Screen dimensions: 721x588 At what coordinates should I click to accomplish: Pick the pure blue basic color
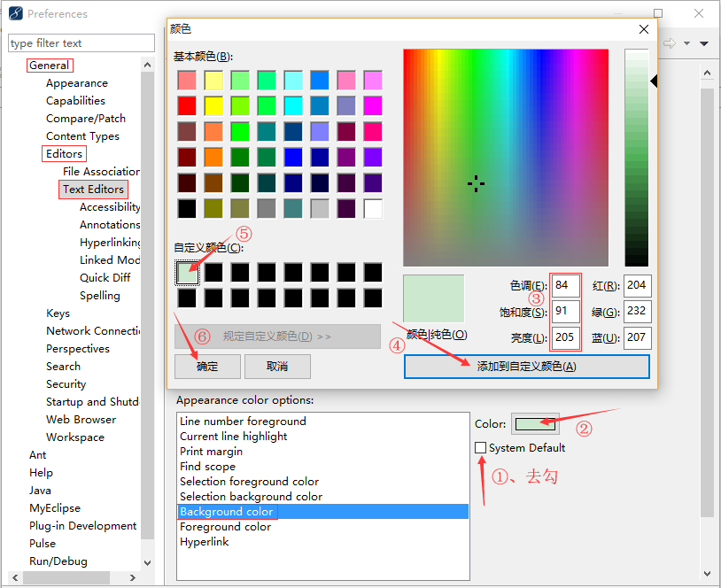pyautogui.click(x=293, y=158)
